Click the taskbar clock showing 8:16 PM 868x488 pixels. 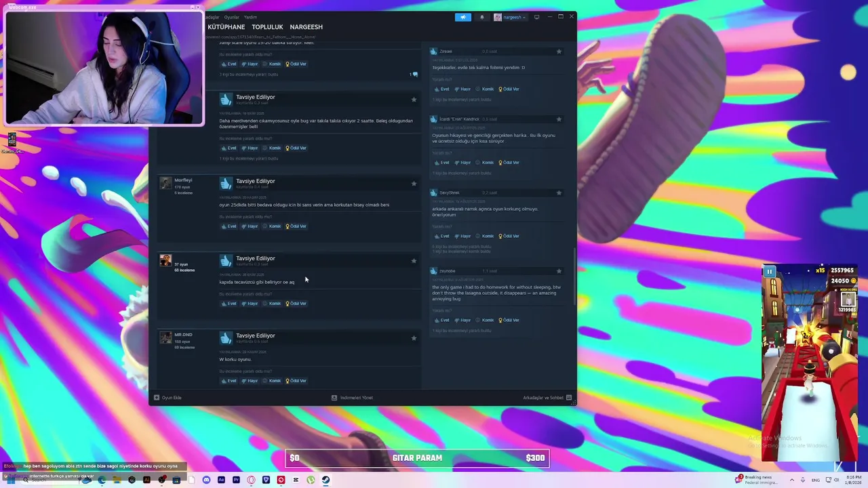(x=854, y=480)
